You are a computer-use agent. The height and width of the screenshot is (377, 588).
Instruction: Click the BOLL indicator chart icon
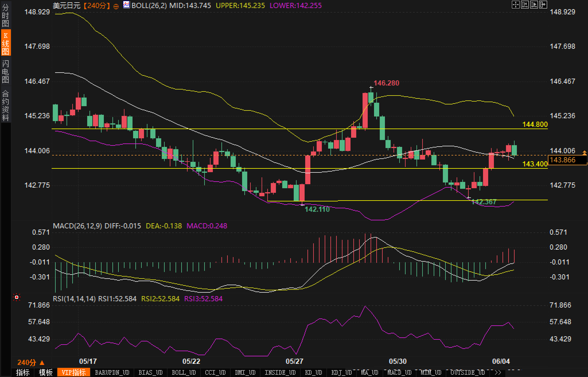(126, 5)
